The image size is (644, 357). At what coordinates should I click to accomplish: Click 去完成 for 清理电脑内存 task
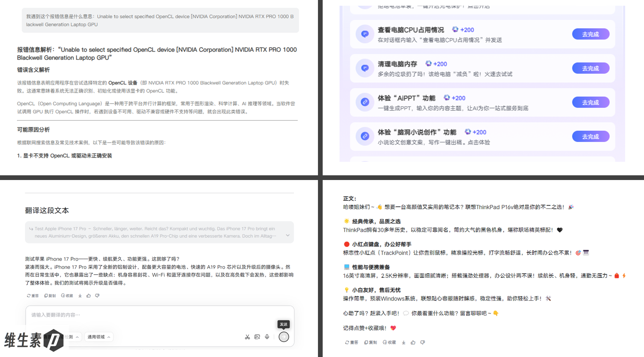(590, 68)
